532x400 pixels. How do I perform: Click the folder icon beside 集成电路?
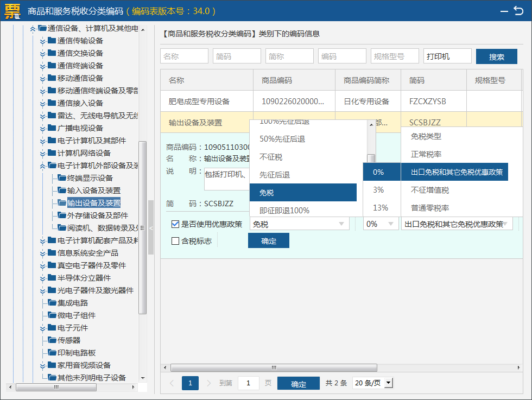[52, 303]
